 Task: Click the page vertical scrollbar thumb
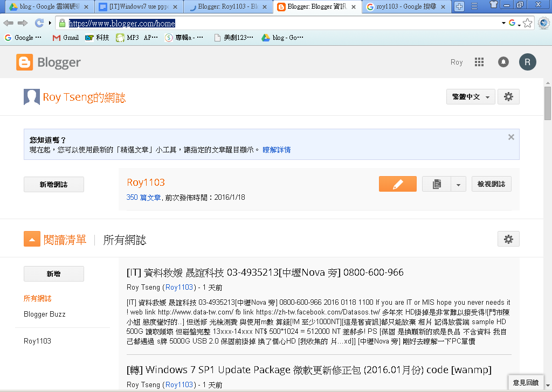click(x=548, y=103)
